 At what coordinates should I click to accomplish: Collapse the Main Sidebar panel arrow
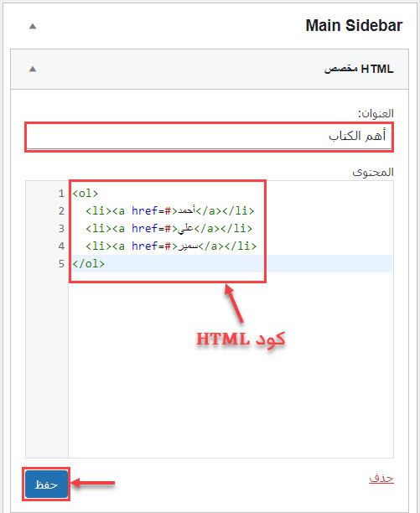coord(33,26)
